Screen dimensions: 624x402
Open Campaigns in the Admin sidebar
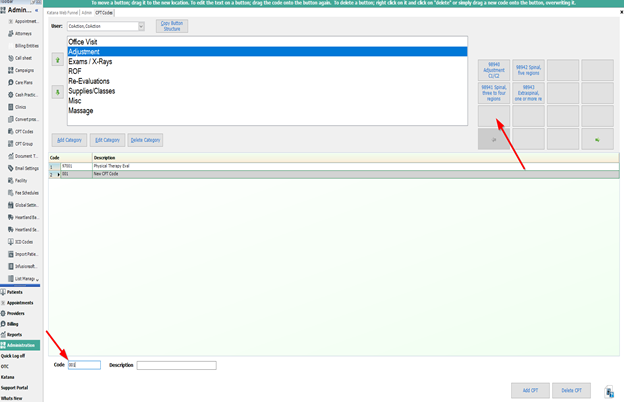(21, 70)
